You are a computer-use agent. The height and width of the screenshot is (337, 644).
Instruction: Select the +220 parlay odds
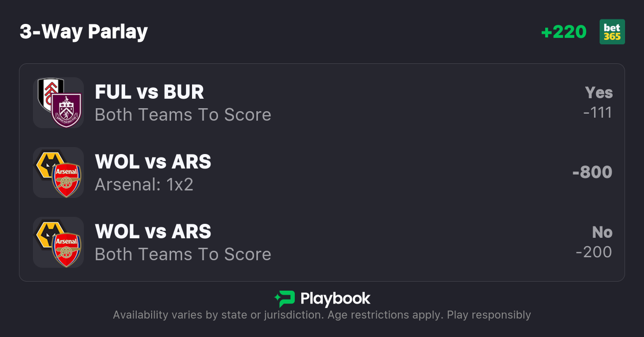[x=564, y=32]
